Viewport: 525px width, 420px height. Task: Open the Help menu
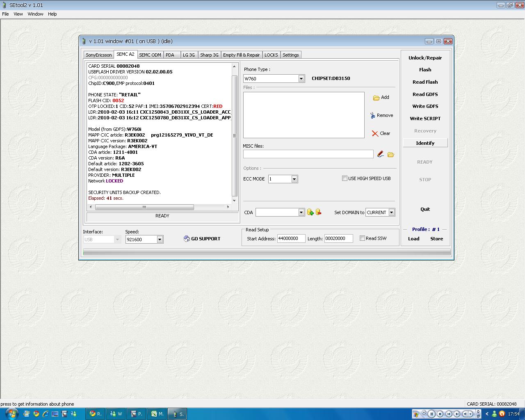pyautogui.click(x=52, y=14)
